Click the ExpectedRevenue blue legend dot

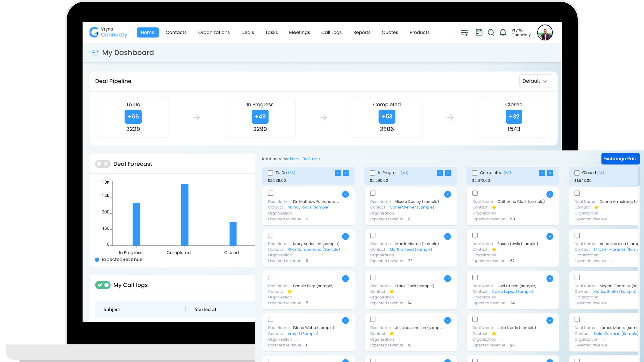coord(97,260)
